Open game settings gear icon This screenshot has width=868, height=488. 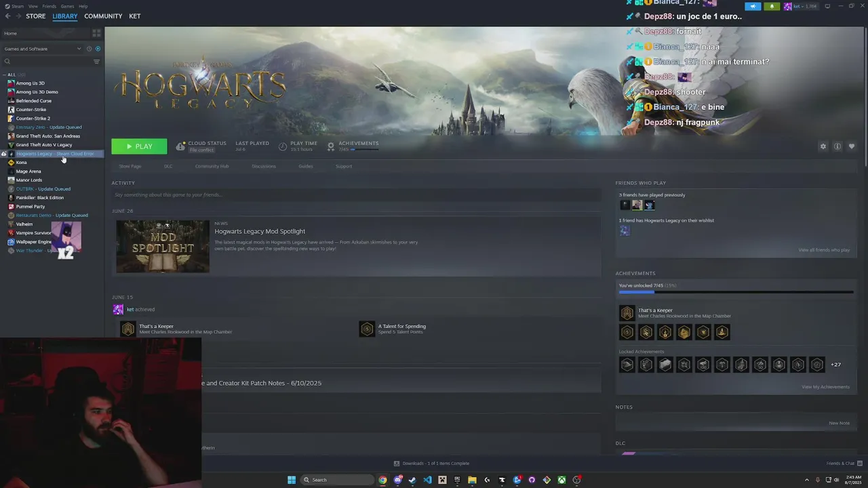pyautogui.click(x=823, y=146)
